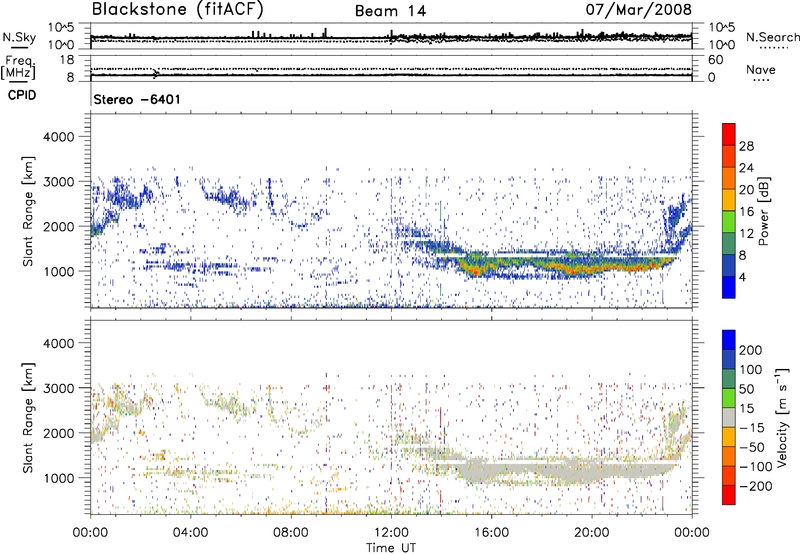Screen dimensions: 800x554
Task: Click the 'Nave' legend label
Action: click(761, 69)
